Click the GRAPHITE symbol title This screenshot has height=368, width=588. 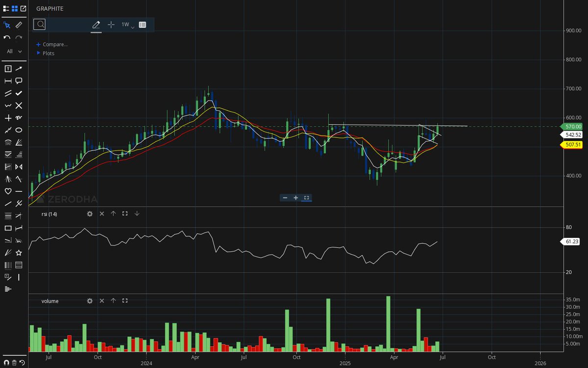pos(49,9)
